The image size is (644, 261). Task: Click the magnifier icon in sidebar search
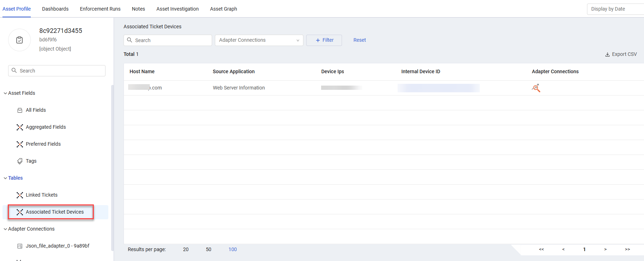(14, 70)
